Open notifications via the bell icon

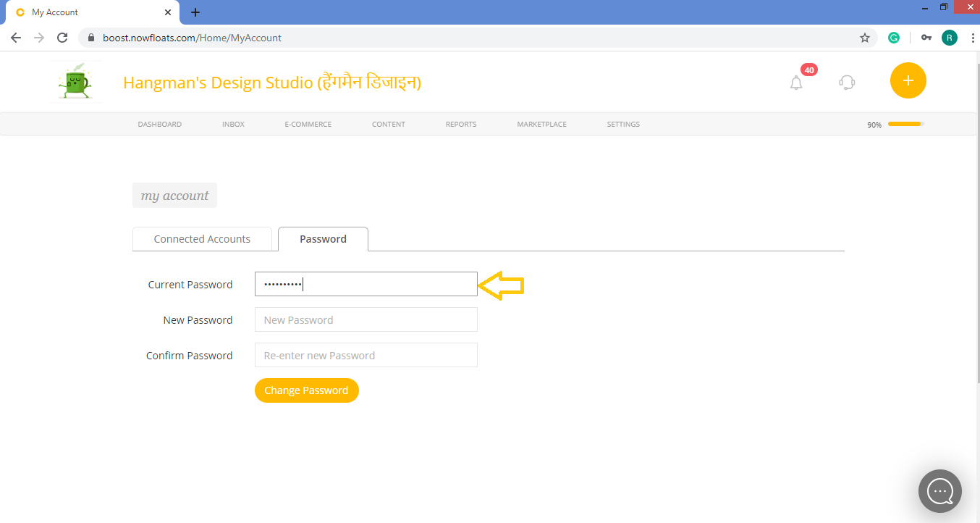point(796,82)
